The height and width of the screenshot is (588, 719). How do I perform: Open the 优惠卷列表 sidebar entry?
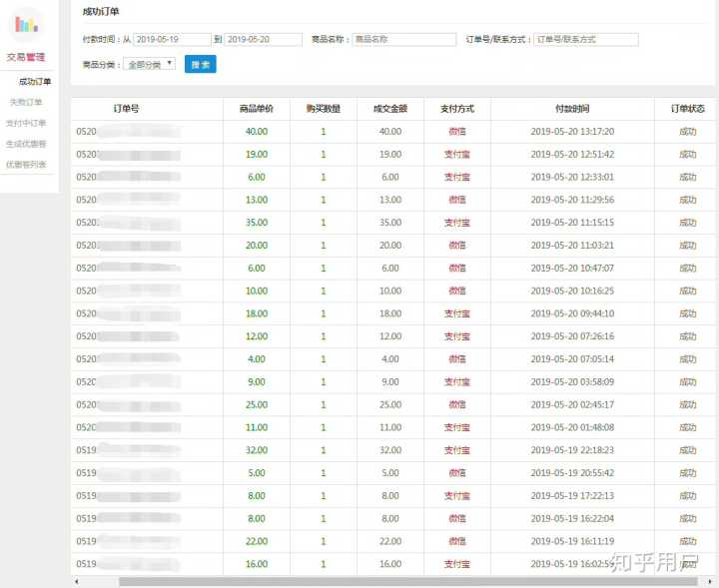(x=26, y=165)
